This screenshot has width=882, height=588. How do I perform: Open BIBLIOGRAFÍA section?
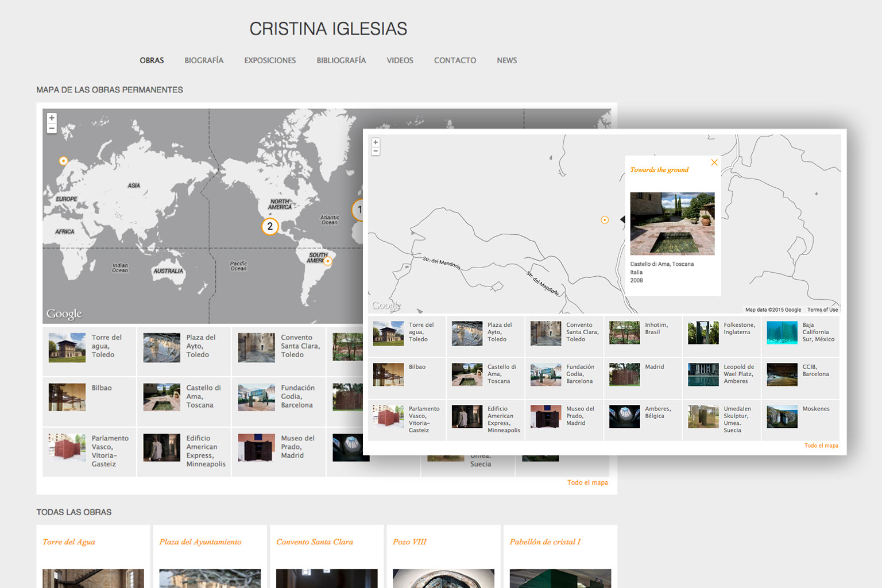(341, 60)
